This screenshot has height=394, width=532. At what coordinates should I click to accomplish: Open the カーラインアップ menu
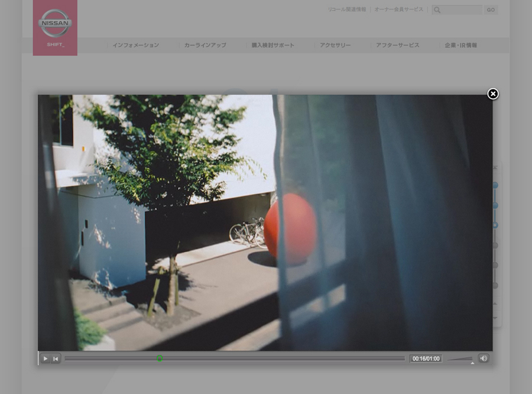(205, 46)
